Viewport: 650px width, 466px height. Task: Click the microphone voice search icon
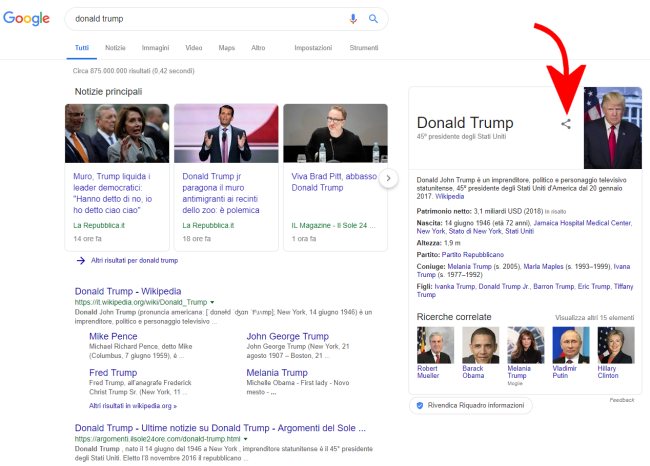[353, 19]
